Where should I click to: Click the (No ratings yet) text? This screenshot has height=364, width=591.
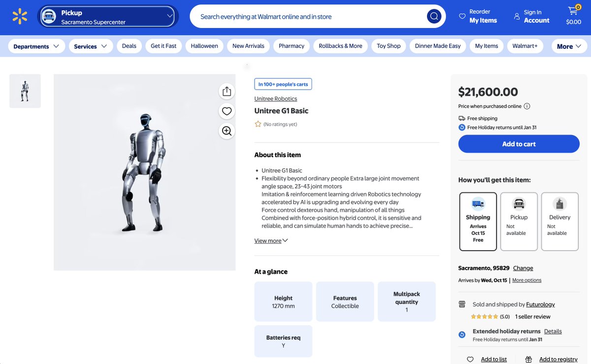pos(280,124)
